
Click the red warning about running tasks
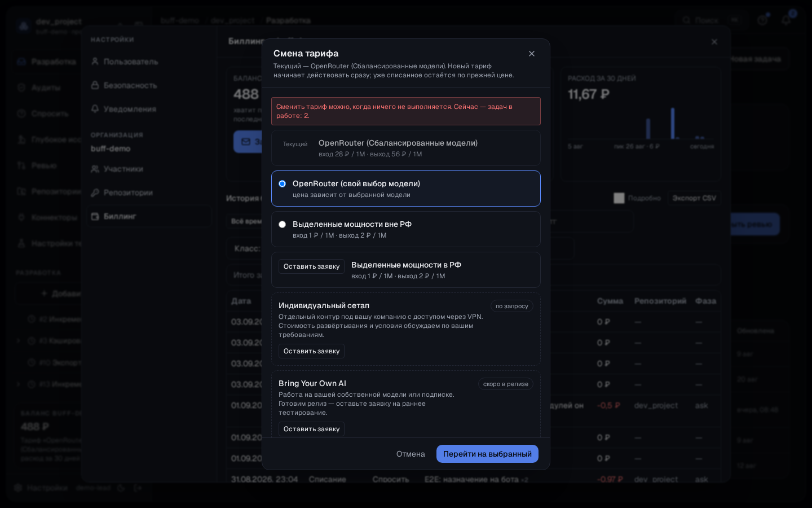(406, 111)
